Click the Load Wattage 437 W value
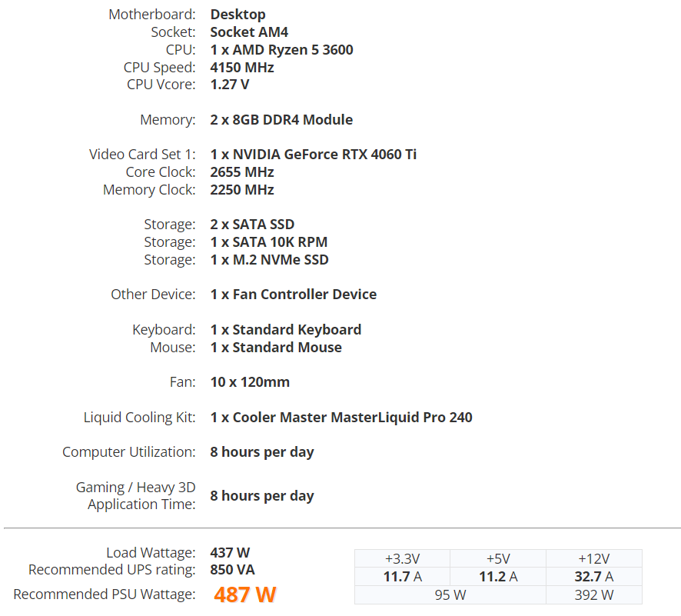This screenshot has height=616, width=681. click(230, 552)
